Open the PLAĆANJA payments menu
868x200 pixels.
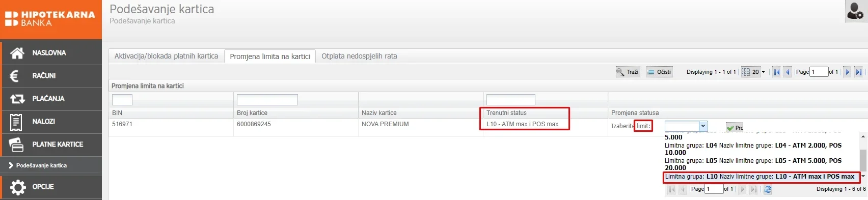pos(51,99)
